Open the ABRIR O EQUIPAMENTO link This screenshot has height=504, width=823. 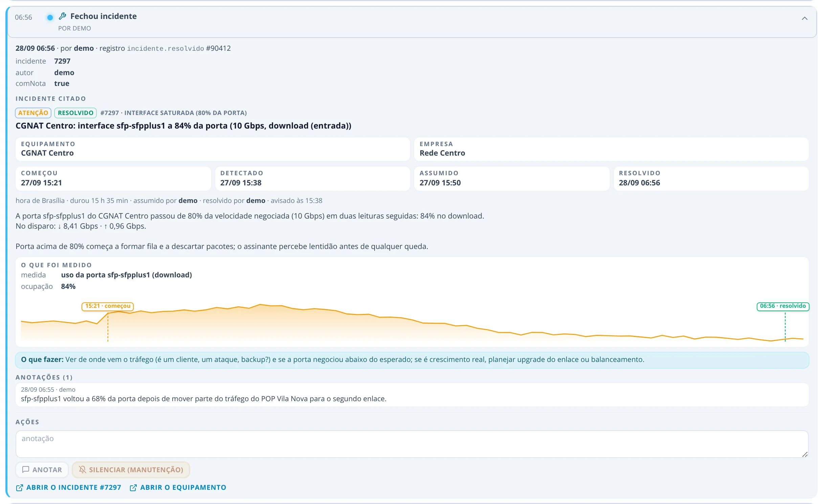click(x=178, y=487)
